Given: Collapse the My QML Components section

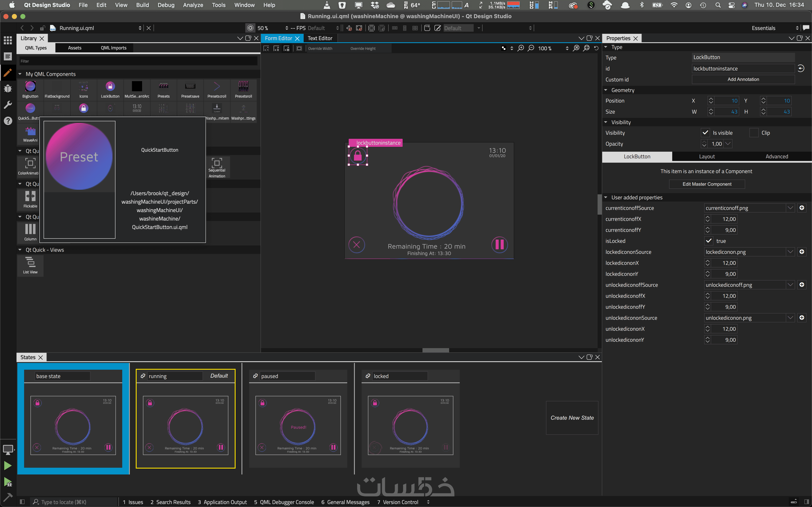Looking at the screenshot, I should point(20,74).
